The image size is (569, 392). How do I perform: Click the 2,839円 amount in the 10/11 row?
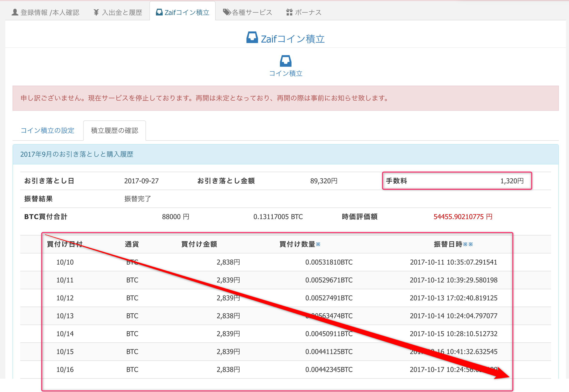(228, 280)
